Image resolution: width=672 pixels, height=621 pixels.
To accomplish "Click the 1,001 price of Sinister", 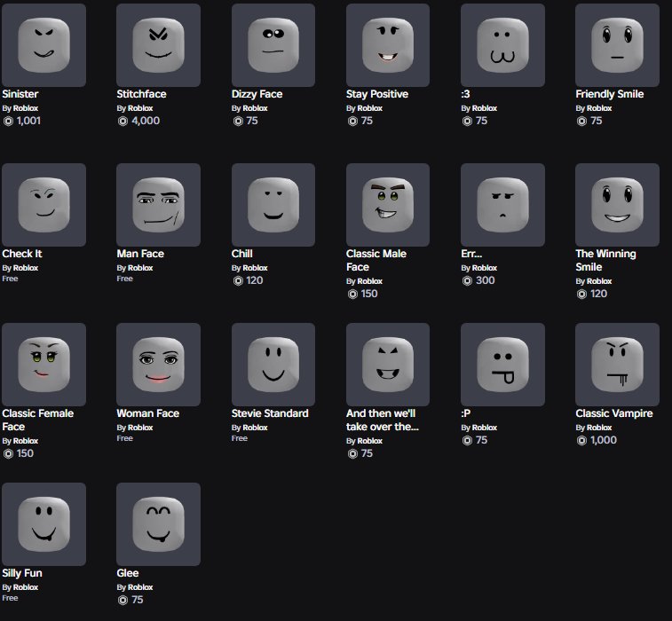I will 28,121.
